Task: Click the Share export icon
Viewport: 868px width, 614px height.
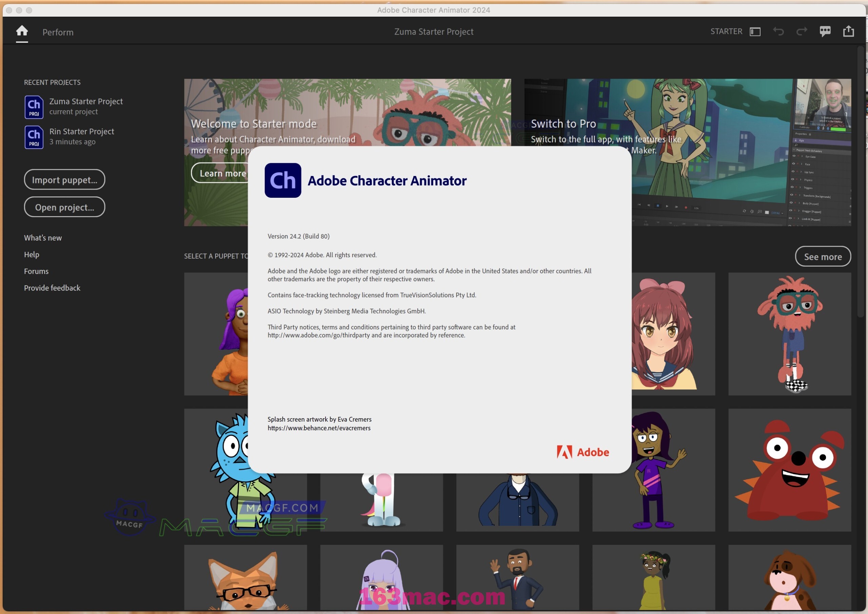Action: click(848, 31)
